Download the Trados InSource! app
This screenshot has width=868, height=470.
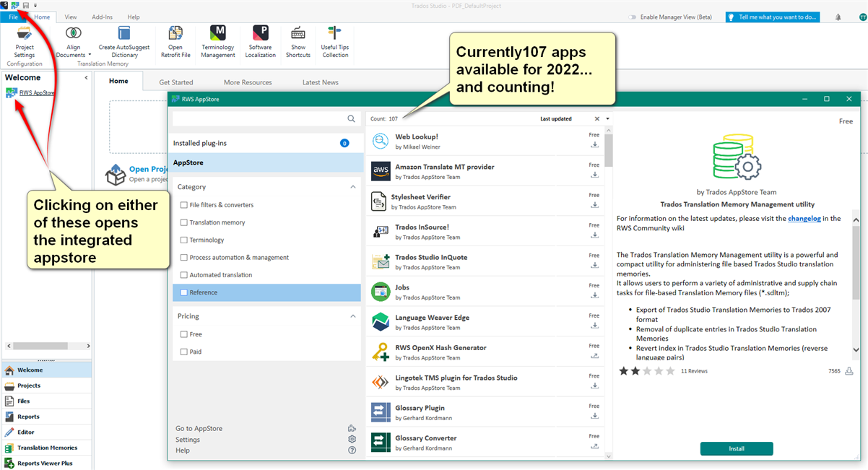tap(594, 235)
